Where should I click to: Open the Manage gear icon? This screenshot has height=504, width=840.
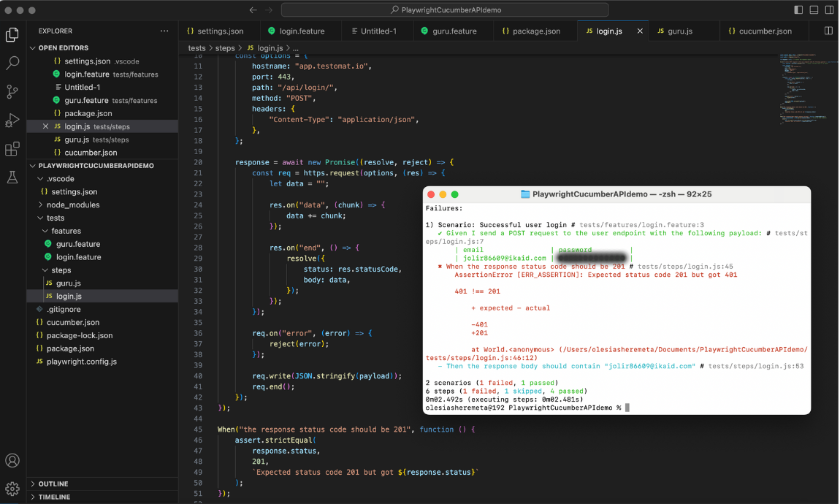pos(12,488)
